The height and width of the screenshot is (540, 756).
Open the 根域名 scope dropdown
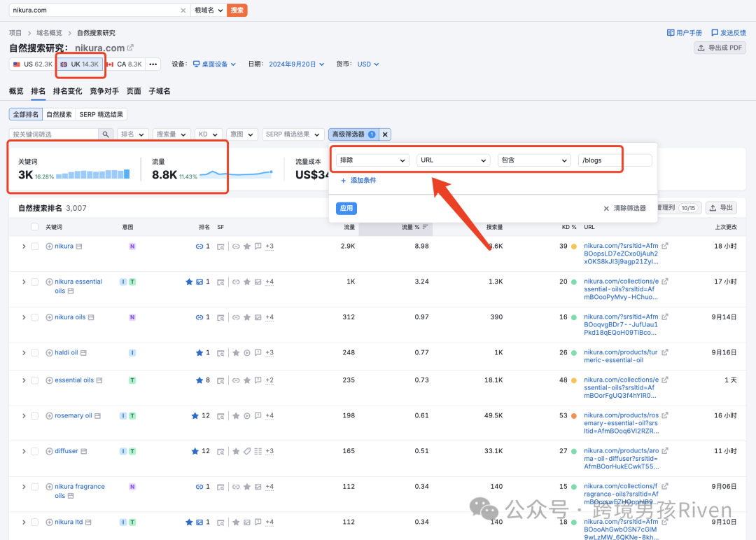tap(209, 10)
